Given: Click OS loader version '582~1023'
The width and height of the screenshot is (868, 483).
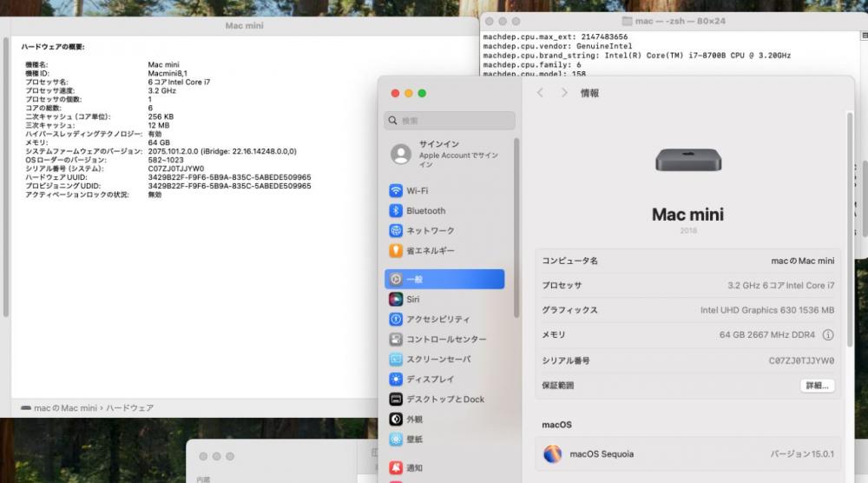Looking at the screenshot, I should [166, 160].
